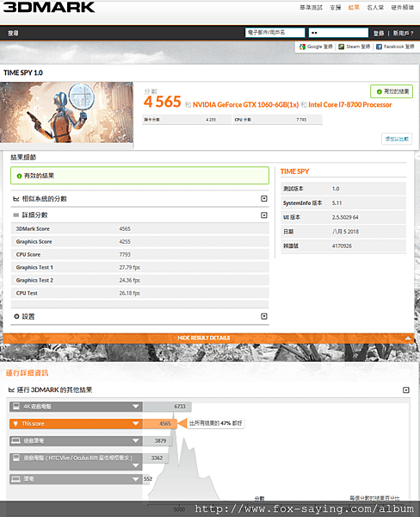Click the laptop icon on the 552 bar
The image size is (420, 517).
(x=15, y=479)
